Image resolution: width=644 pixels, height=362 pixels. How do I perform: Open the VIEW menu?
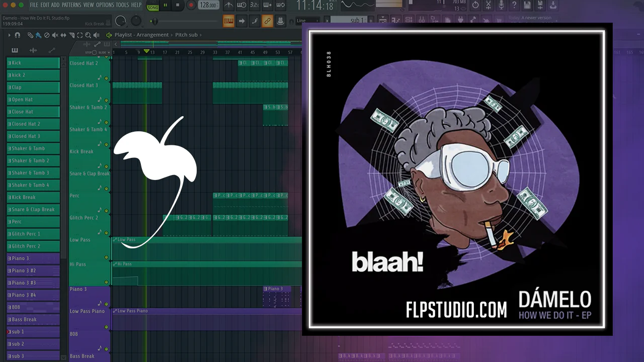89,5
